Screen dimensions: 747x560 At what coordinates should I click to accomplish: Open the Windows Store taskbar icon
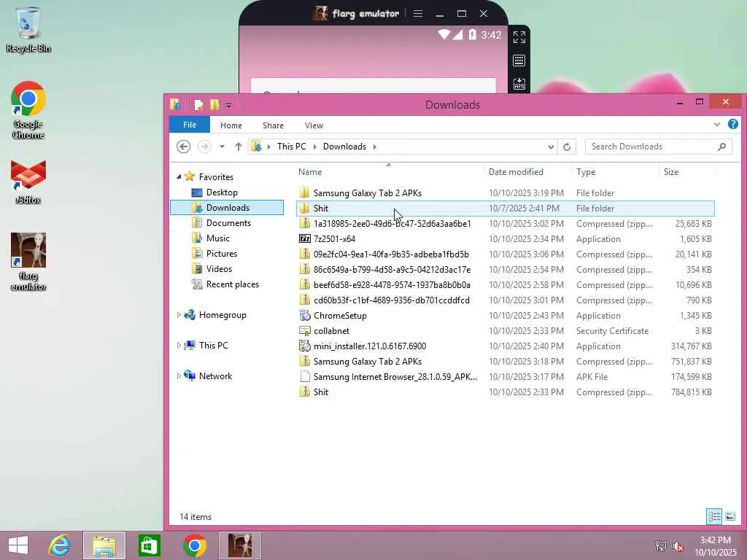(x=149, y=545)
